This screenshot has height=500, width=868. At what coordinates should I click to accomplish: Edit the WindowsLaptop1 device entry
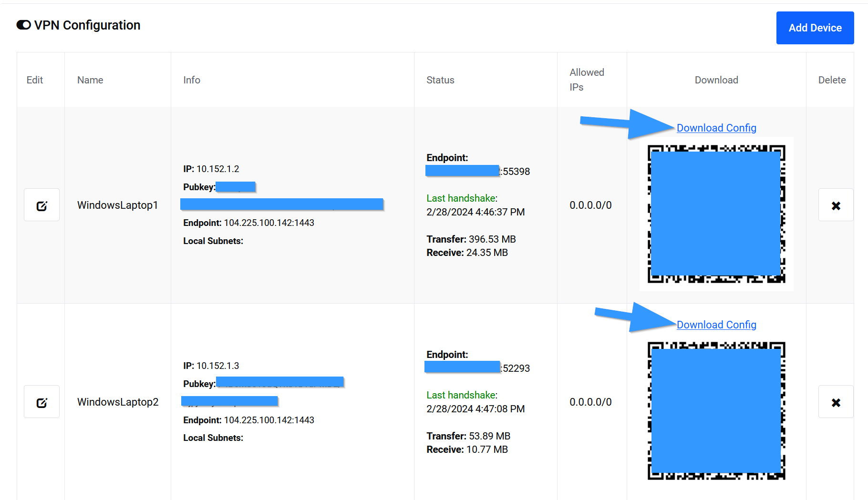[42, 205]
